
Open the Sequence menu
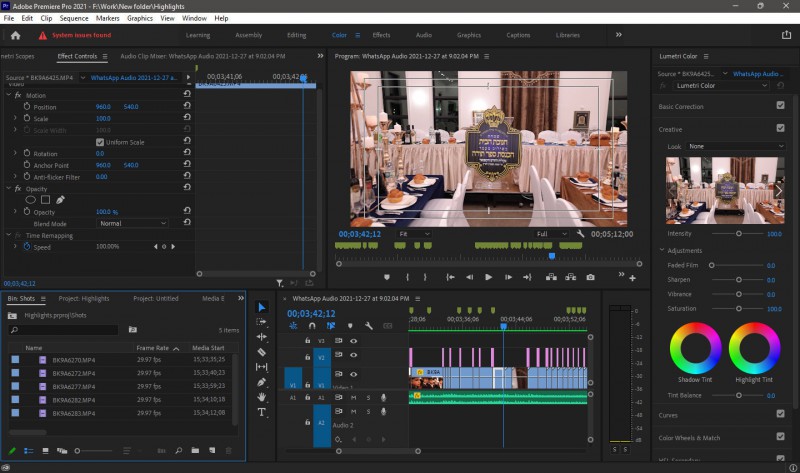pos(73,18)
